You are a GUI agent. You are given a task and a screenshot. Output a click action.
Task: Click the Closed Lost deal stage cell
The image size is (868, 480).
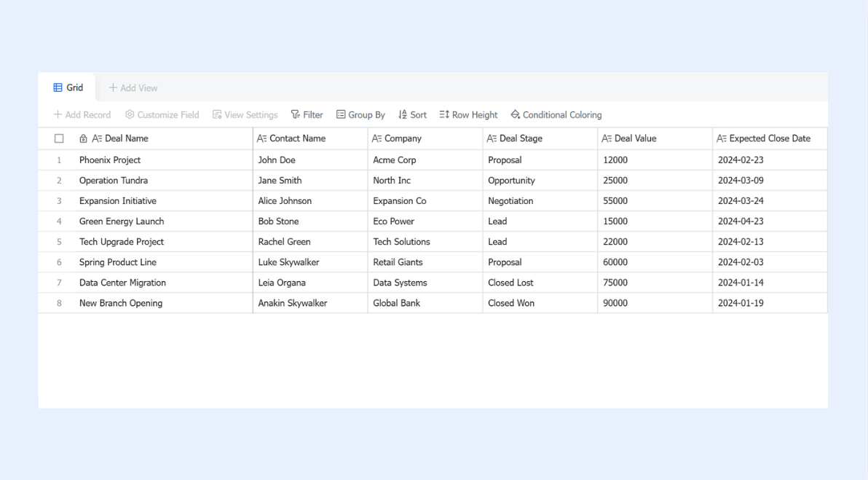pos(540,283)
